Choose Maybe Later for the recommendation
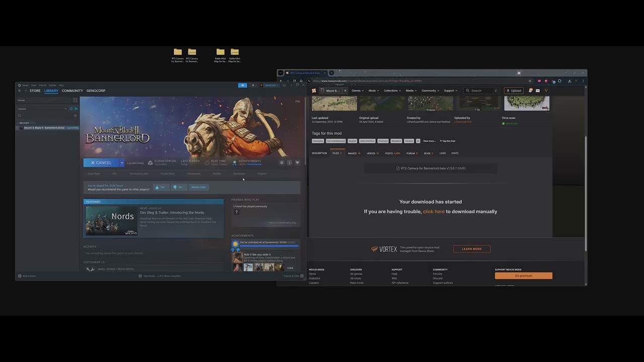 click(x=199, y=187)
